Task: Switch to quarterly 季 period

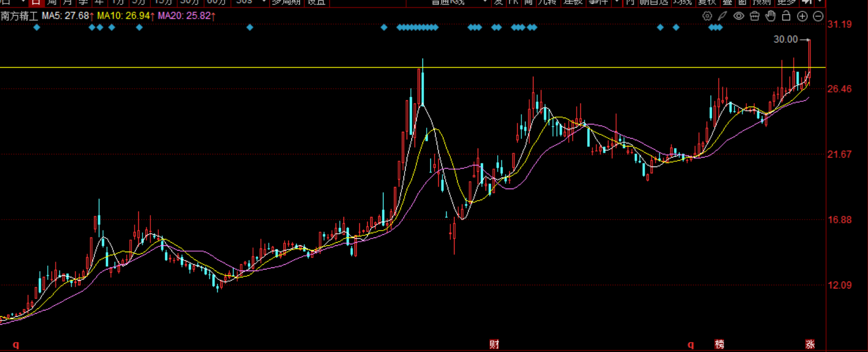Action: [83, 2]
